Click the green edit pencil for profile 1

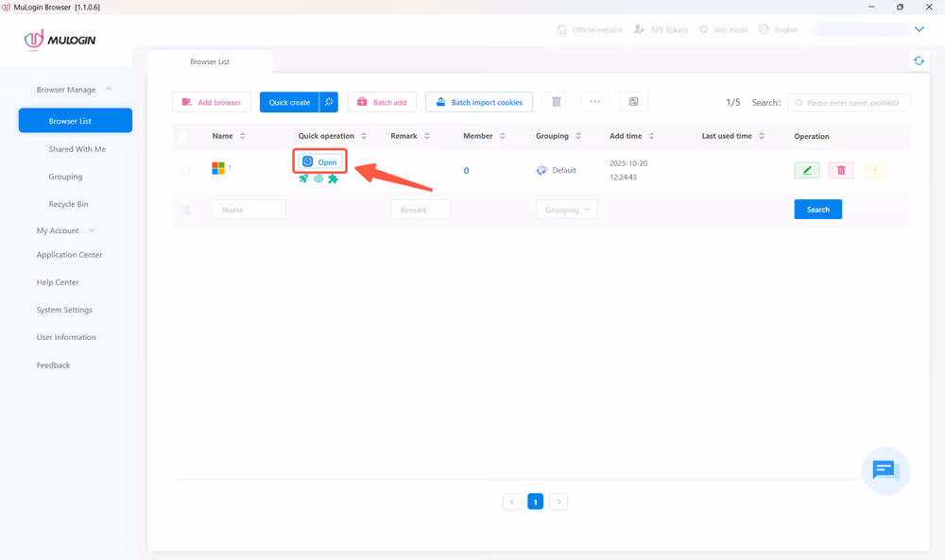(806, 170)
